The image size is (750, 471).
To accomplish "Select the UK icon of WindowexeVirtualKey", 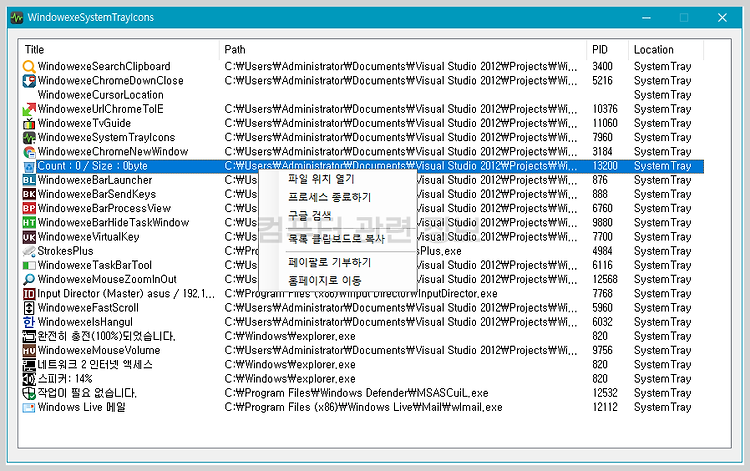I will pyautogui.click(x=29, y=237).
